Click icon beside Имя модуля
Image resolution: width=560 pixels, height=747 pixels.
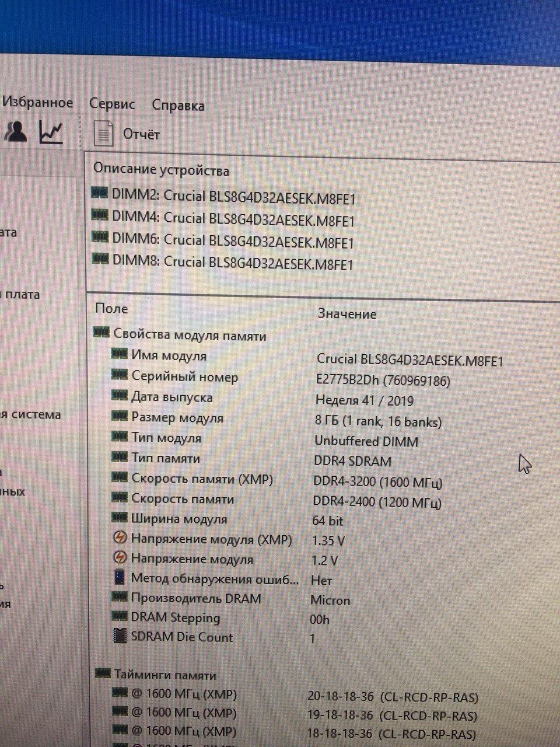tap(120, 353)
